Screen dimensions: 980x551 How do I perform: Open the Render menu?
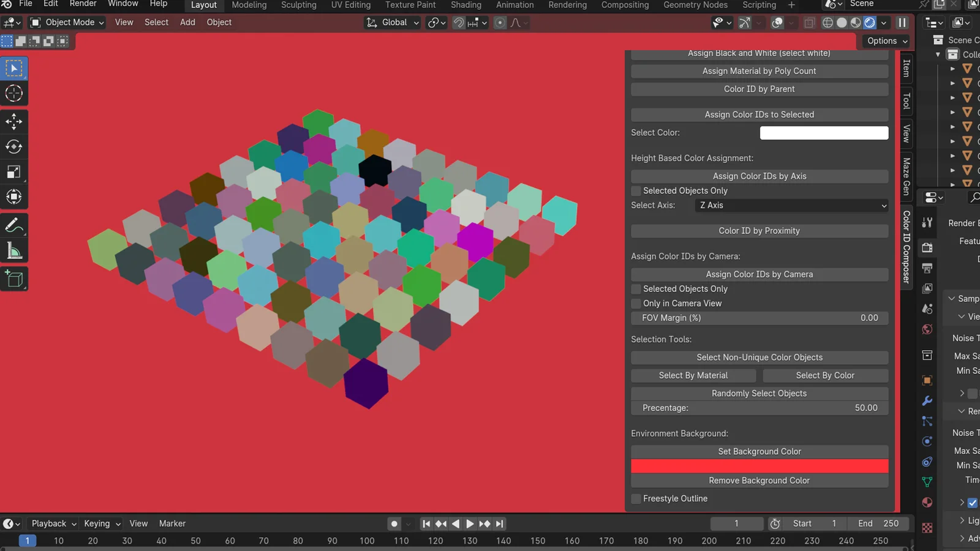[x=83, y=4]
